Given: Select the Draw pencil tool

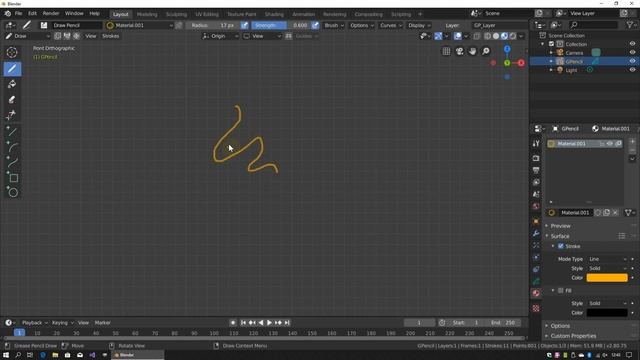Looking at the screenshot, I should (12, 69).
